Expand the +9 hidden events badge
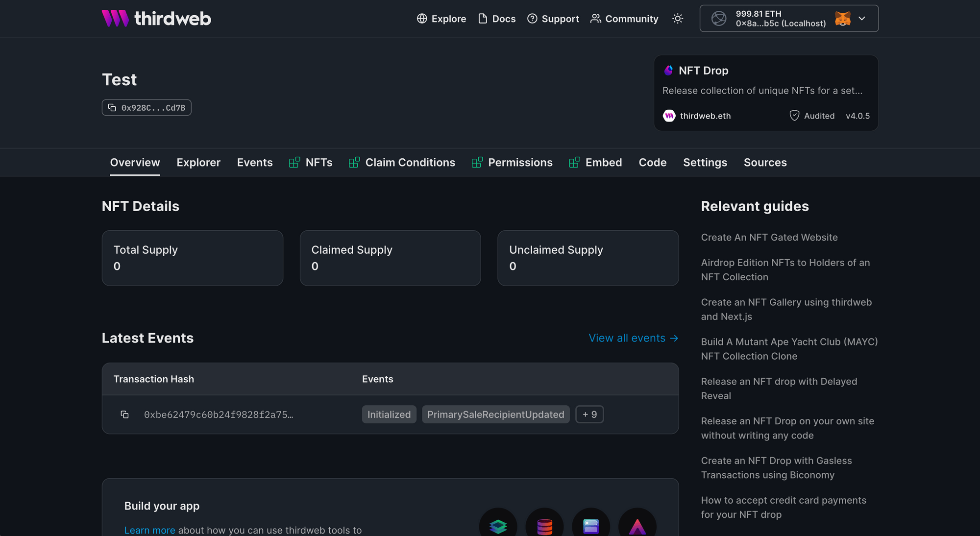This screenshot has width=980, height=536. coord(589,414)
